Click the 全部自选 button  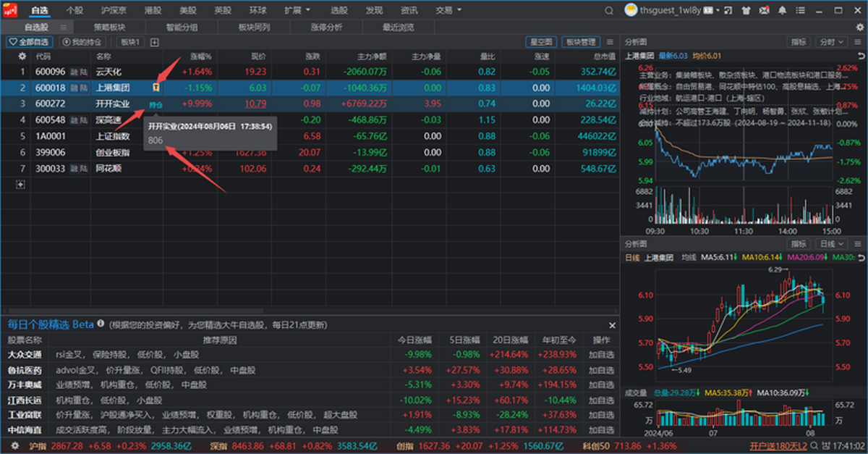coord(30,42)
